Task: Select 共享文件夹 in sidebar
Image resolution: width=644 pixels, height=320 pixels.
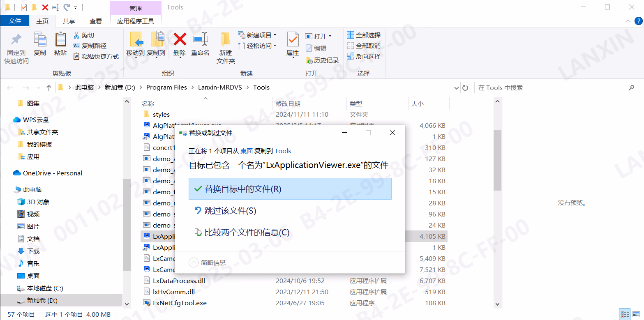Action: pyautogui.click(x=42, y=132)
